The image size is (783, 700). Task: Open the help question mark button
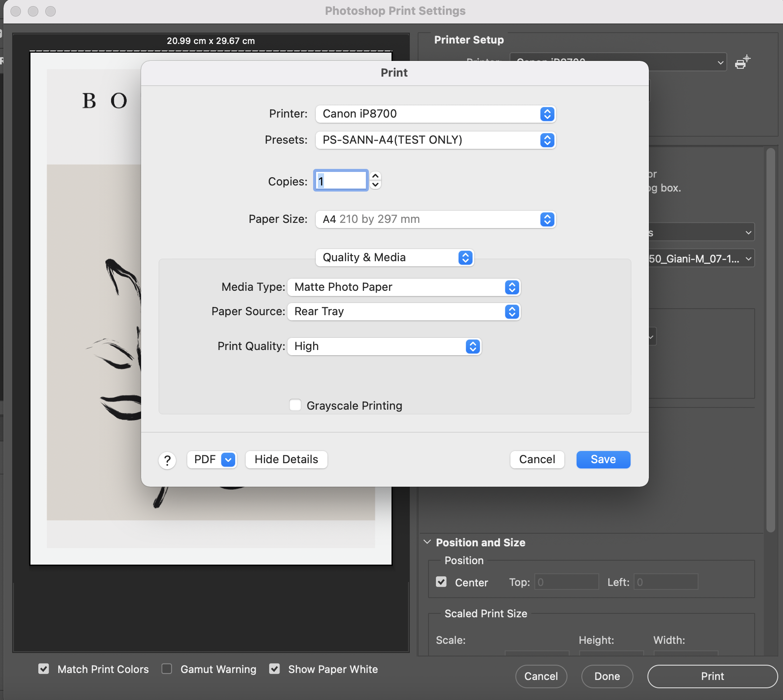(167, 460)
